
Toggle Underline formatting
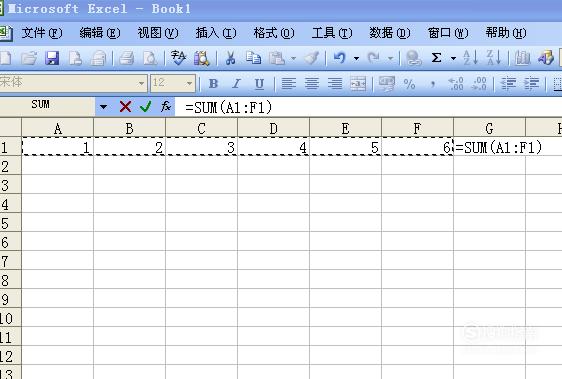pos(259,84)
